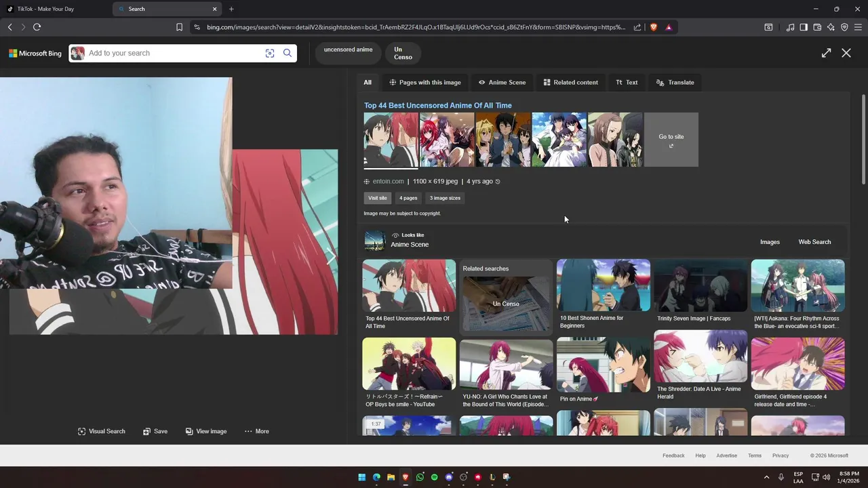Close the image detail view with X
The image size is (868, 488).
[846, 53]
